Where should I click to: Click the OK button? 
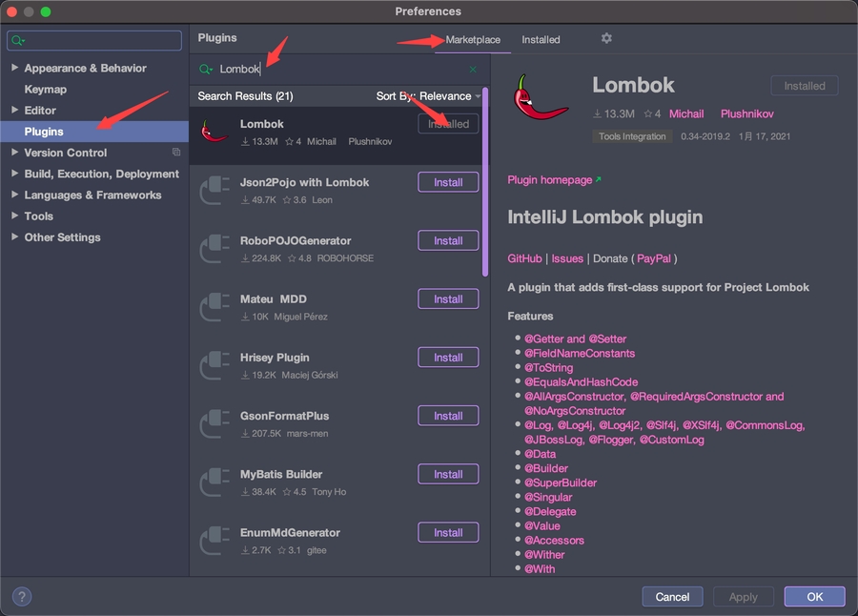pyautogui.click(x=814, y=597)
